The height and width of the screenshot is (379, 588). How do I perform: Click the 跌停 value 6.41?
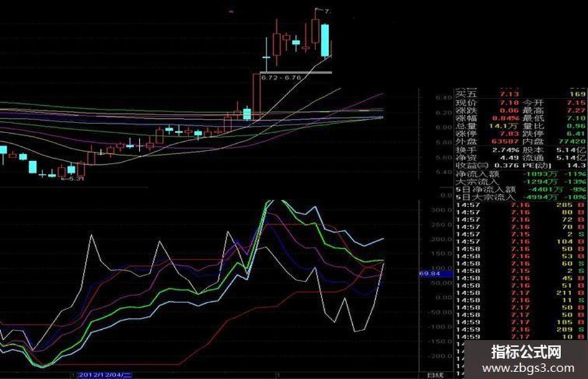point(576,134)
